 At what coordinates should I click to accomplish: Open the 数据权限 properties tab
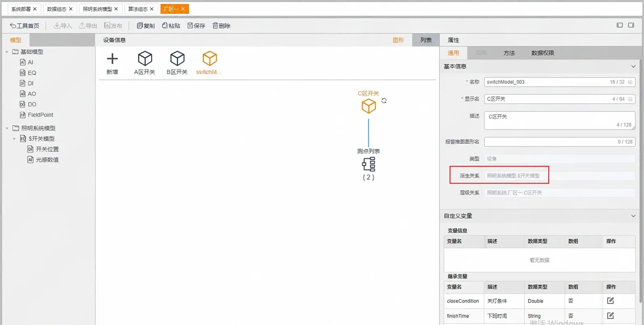click(x=542, y=53)
